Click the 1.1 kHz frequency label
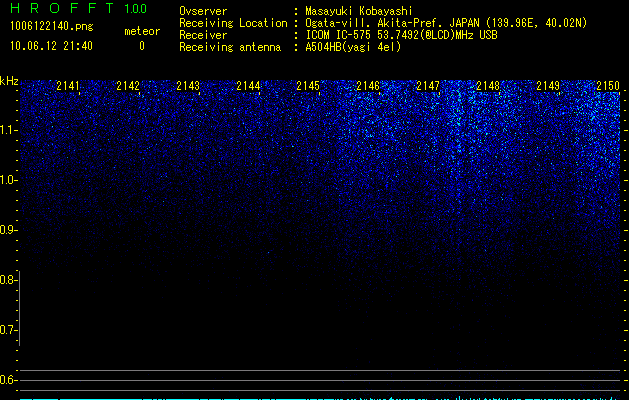This screenshot has width=629, height=400. point(7,130)
